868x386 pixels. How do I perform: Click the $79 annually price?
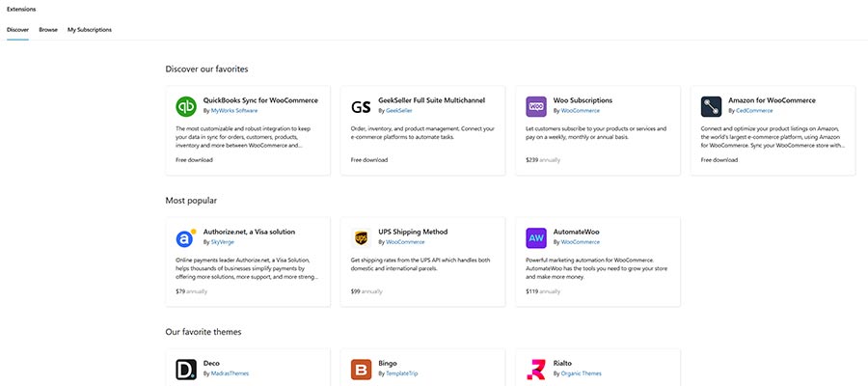(x=192, y=291)
